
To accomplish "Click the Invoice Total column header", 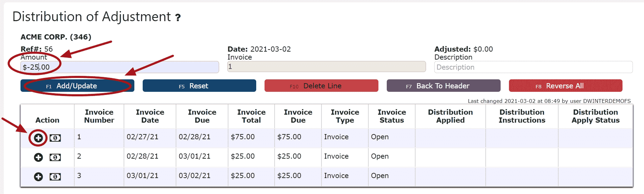I will tap(251, 116).
